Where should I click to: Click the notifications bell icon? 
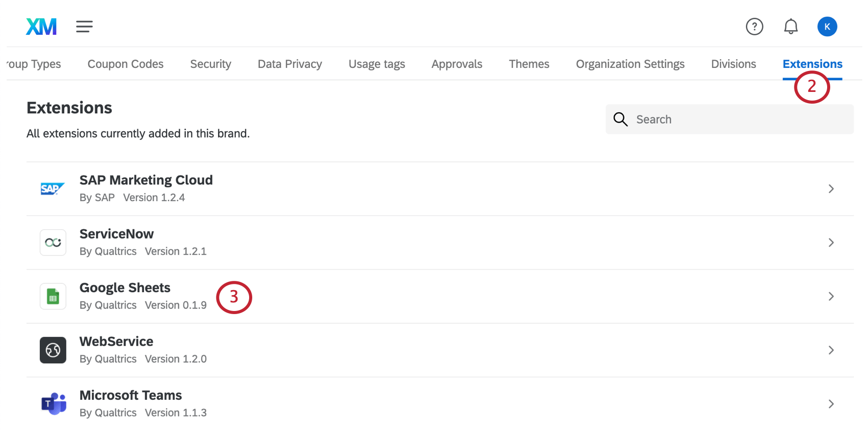(791, 27)
